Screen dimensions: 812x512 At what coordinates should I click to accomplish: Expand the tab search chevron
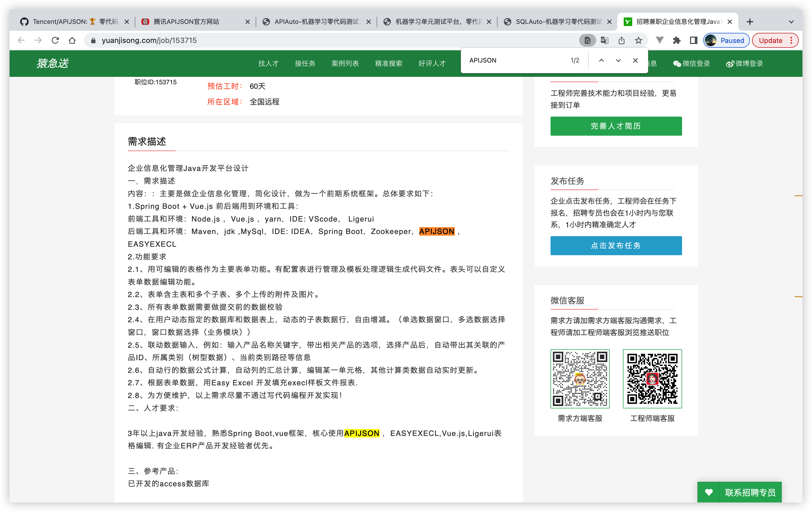(x=791, y=22)
